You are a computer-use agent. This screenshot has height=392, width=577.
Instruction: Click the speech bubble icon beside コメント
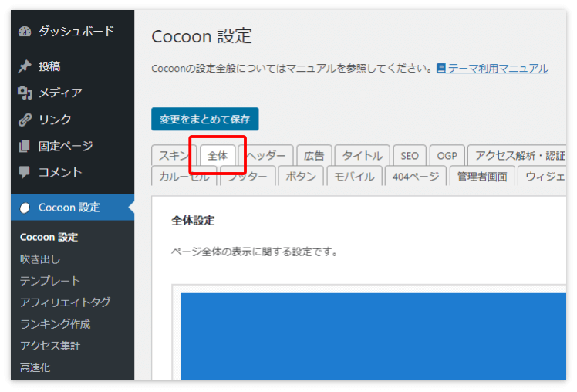click(x=25, y=172)
